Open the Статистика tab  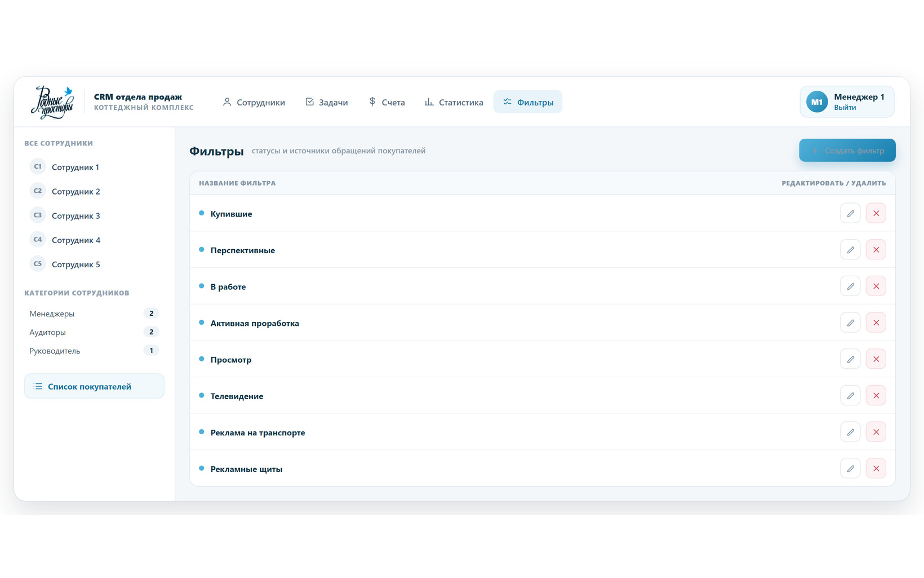point(454,102)
